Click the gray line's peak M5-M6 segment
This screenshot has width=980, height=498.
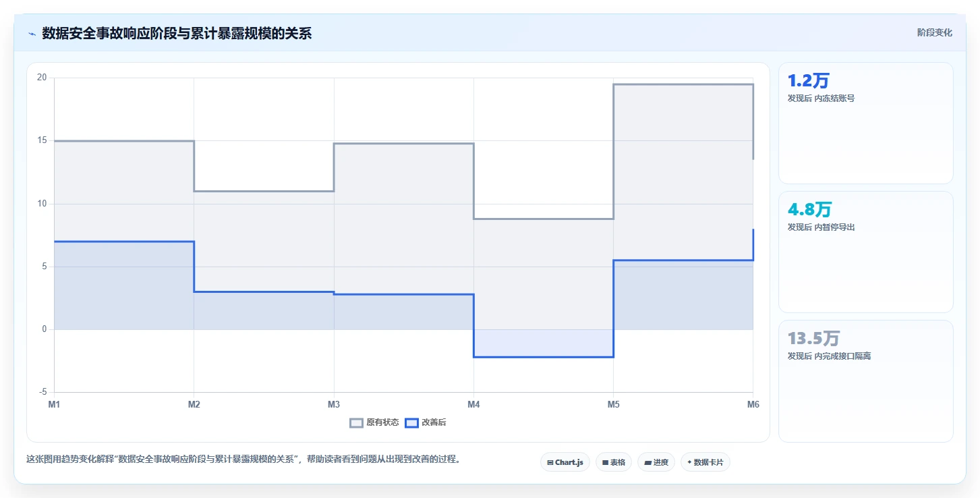pos(683,84)
